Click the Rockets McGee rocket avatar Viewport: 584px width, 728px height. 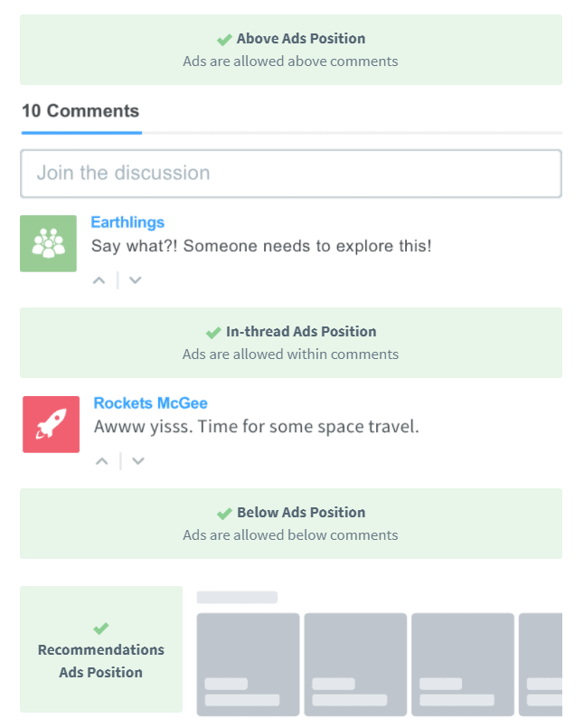51,424
